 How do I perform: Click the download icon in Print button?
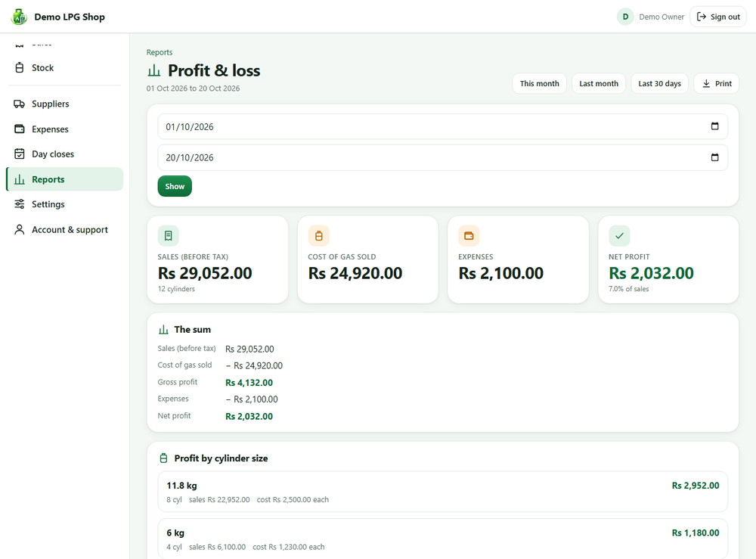(706, 83)
